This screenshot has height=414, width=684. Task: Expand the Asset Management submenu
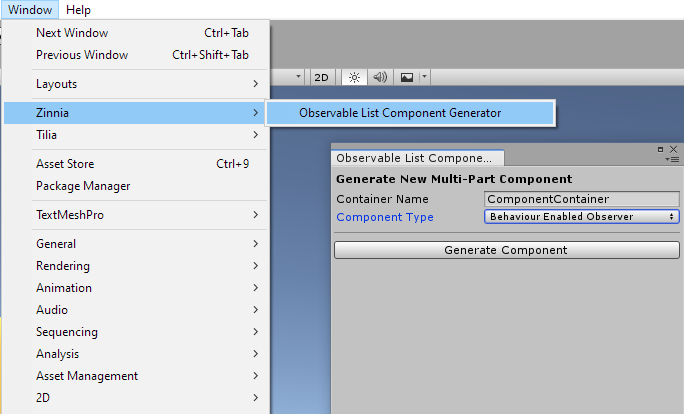(x=136, y=376)
